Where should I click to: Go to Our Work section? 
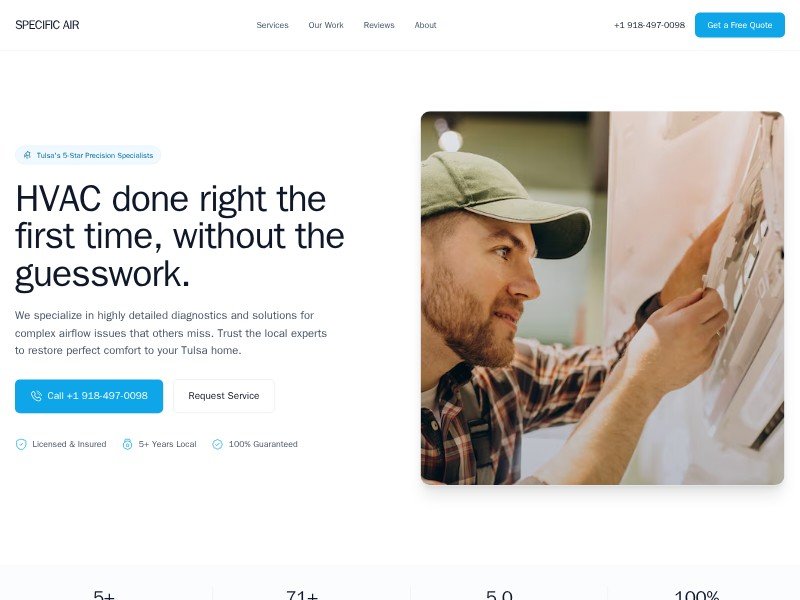326,25
